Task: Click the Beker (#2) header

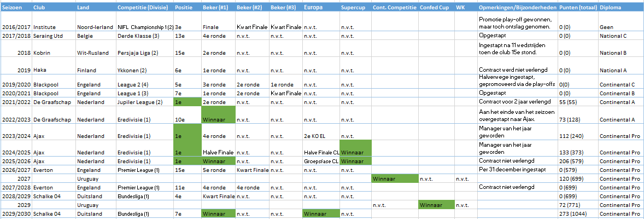Action: [252, 8]
